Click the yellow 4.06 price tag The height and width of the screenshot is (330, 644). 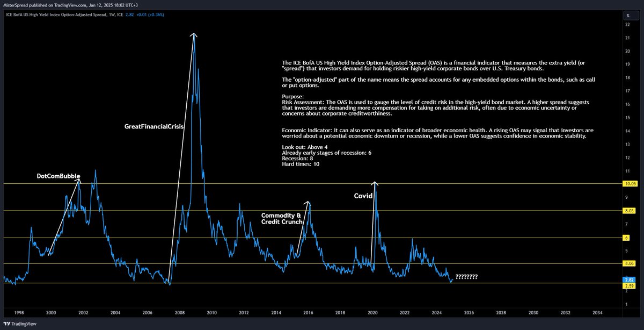click(x=630, y=263)
